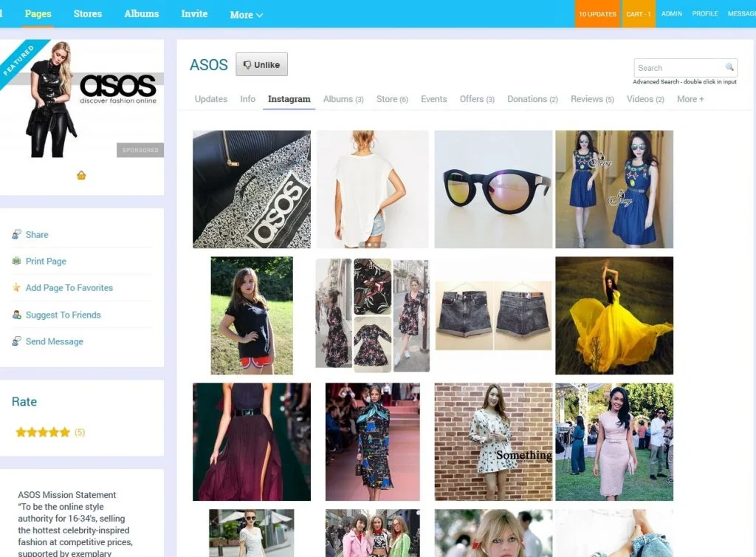Open the Events tab
The height and width of the screenshot is (557, 756).
434,99
